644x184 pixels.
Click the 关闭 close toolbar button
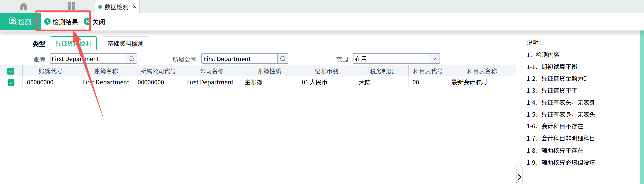[95, 22]
